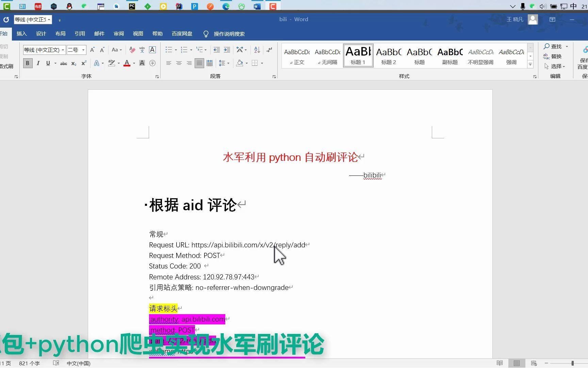588x368 pixels.
Task: Apply 正文 style
Action: (x=297, y=55)
